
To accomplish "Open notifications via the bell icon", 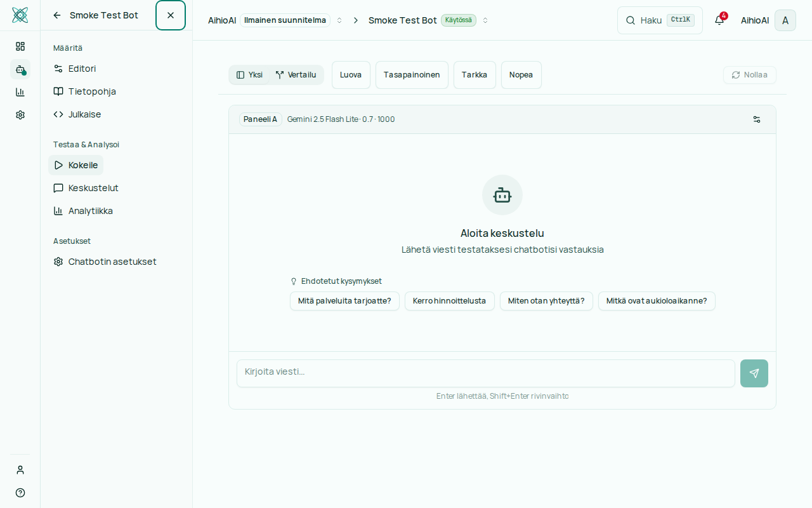I will click(x=719, y=20).
